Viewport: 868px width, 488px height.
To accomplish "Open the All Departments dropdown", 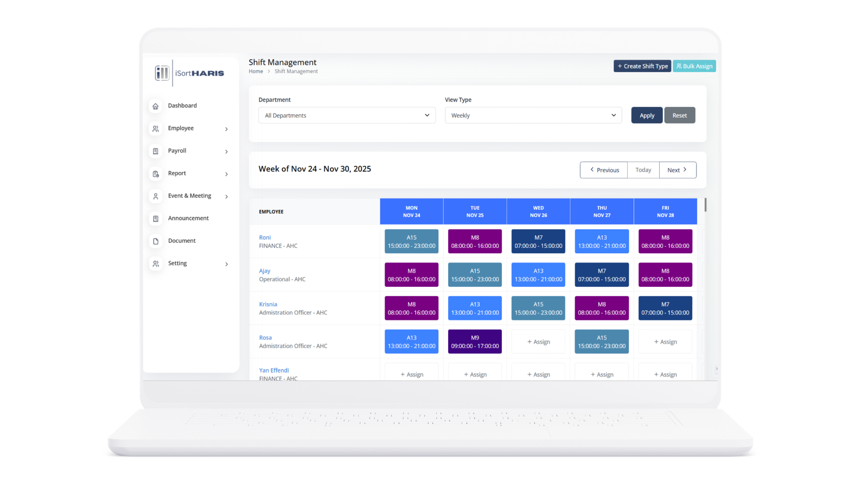I will pyautogui.click(x=347, y=115).
